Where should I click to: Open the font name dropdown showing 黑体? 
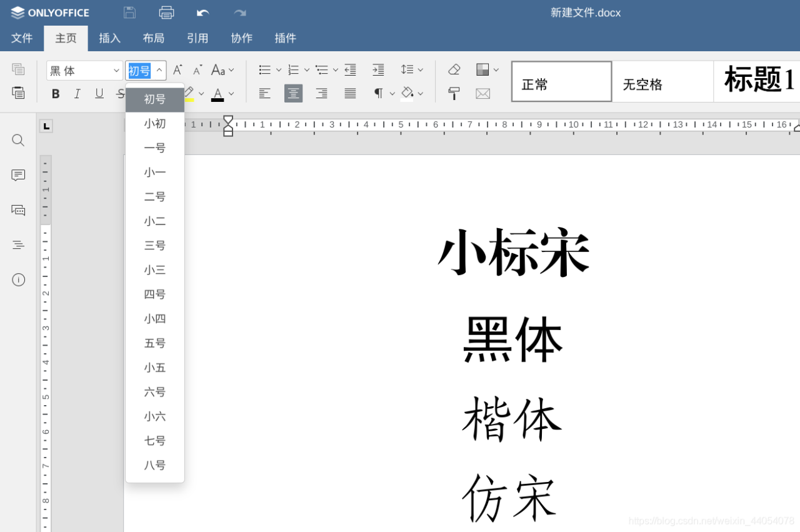point(84,70)
